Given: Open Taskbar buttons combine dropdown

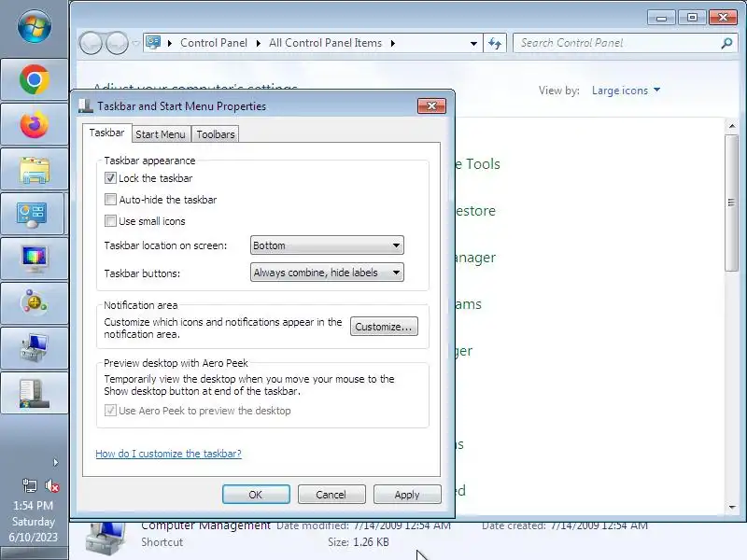Looking at the screenshot, I should (x=327, y=273).
